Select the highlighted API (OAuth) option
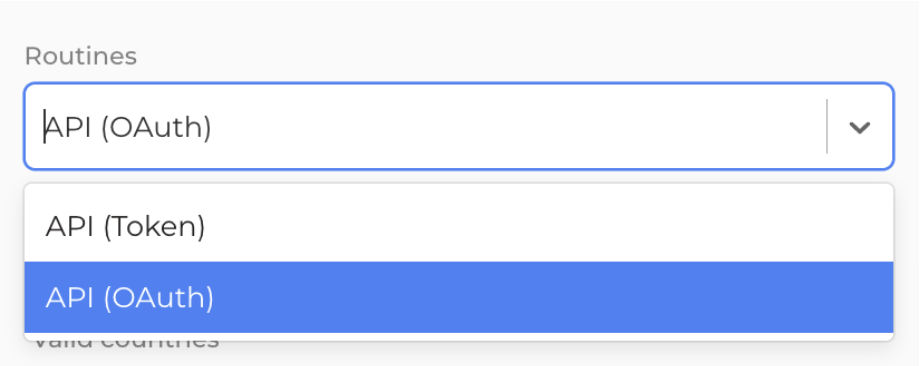Screen dimensions: 922x366 (x=459, y=297)
